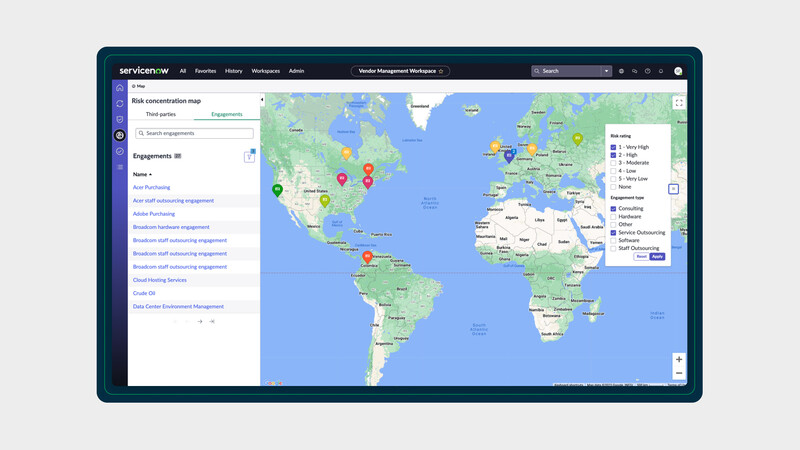The image size is (800, 450).
Task: Enter fullscreen map view
Action: coord(679,102)
